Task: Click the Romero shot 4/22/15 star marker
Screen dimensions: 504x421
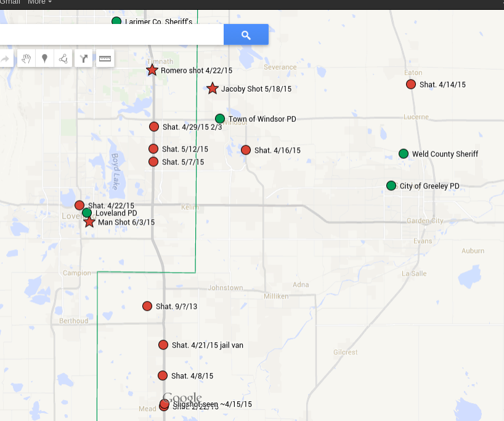Action: pos(152,70)
